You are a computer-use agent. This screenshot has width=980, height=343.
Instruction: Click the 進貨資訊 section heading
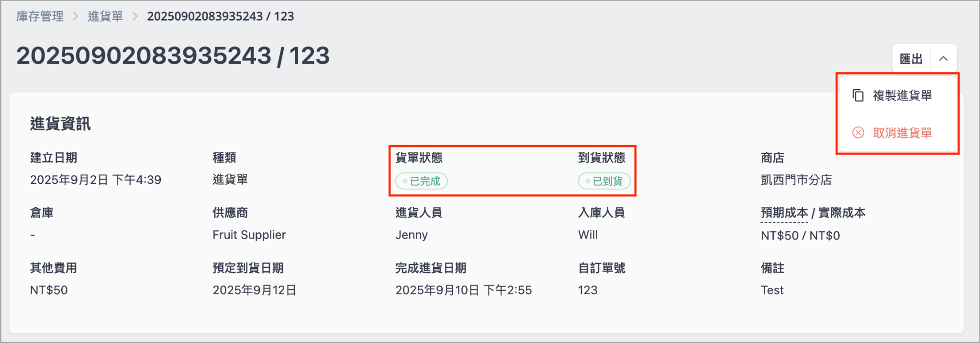pyautogui.click(x=60, y=124)
